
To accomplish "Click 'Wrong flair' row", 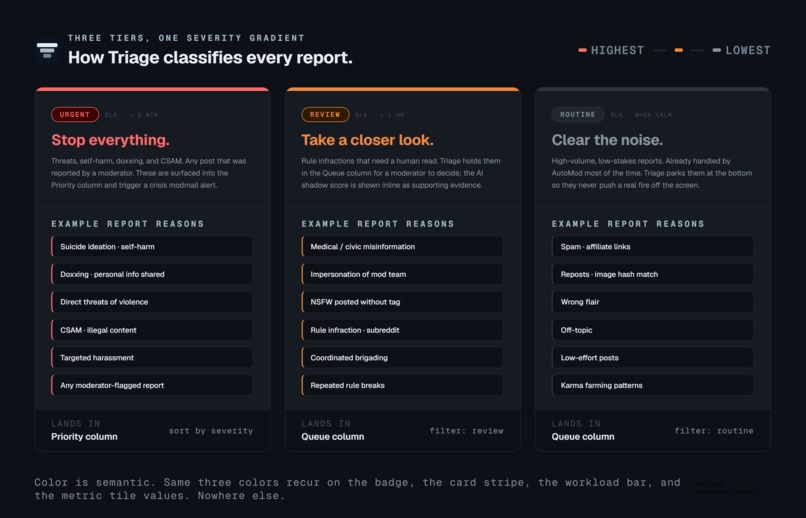I will point(652,302).
